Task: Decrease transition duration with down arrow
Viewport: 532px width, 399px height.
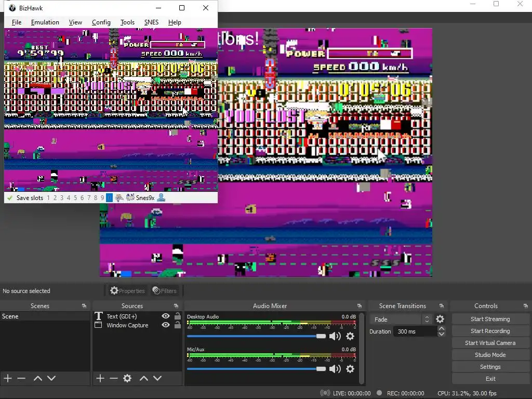Action: click(x=441, y=334)
